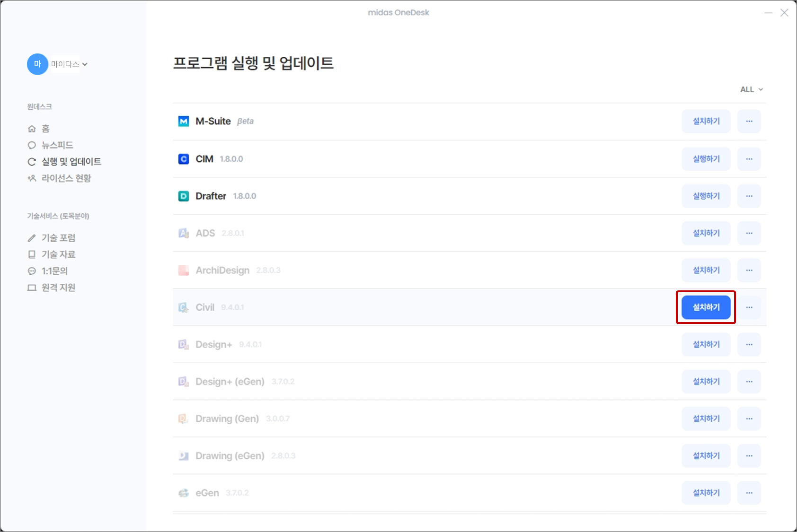Image resolution: width=797 pixels, height=532 pixels.
Task: Click the Civil version 9.4.0.1 text
Action: click(x=232, y=307)
